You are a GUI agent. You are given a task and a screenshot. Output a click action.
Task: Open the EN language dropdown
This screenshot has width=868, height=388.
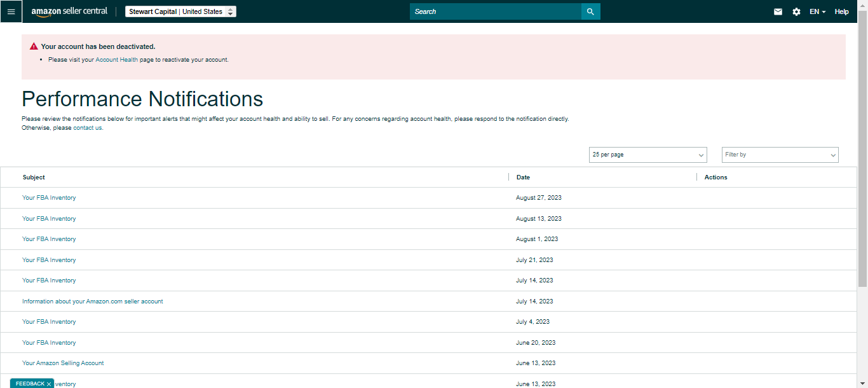coord(817,11)
